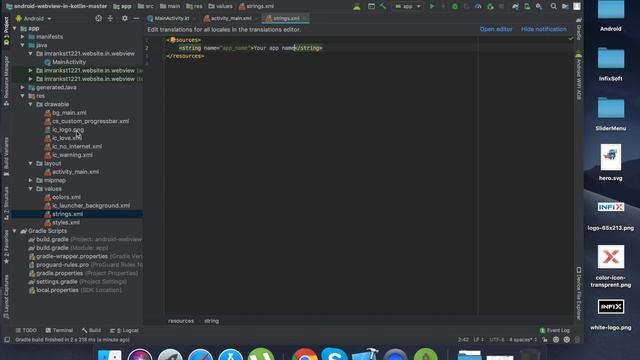Open the Event Log panel
The width and height of the screenshot is (640, 360).
pyautogui.click(x=554, y=330)
